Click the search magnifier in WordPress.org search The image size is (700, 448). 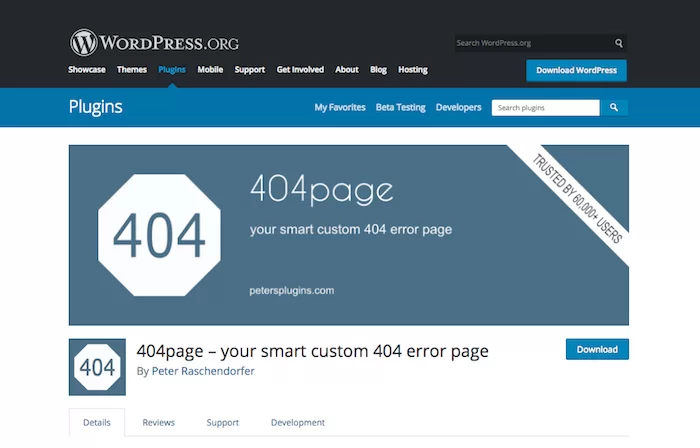618,43
